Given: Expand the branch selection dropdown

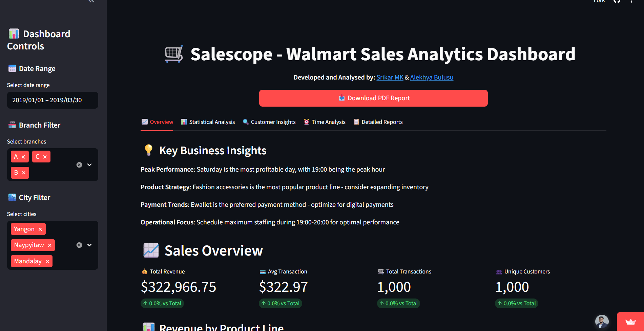Looking at the screenshot, I should 89,165.
